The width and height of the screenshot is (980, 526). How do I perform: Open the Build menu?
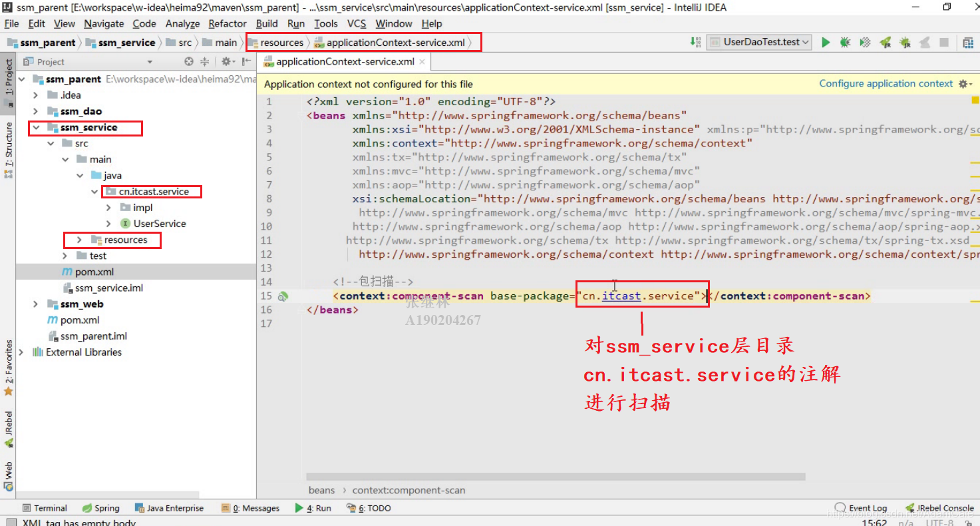coord(267,23)
